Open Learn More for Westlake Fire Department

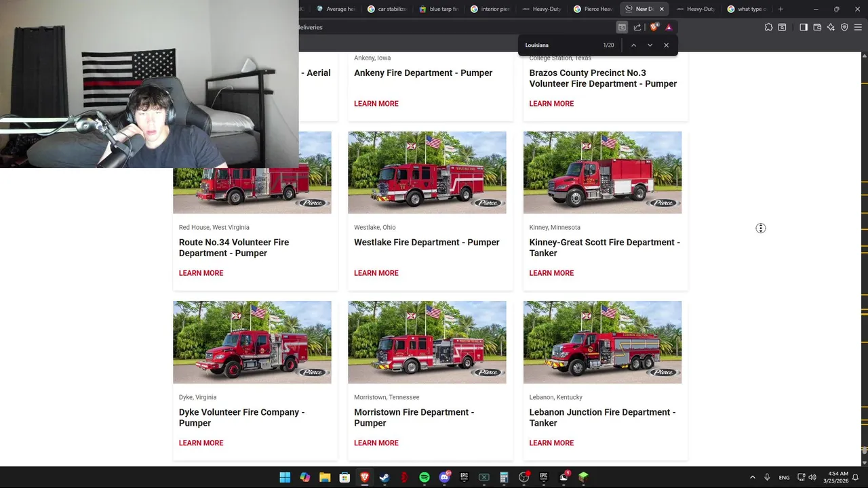pyautogui.click(x=376, y=273)
